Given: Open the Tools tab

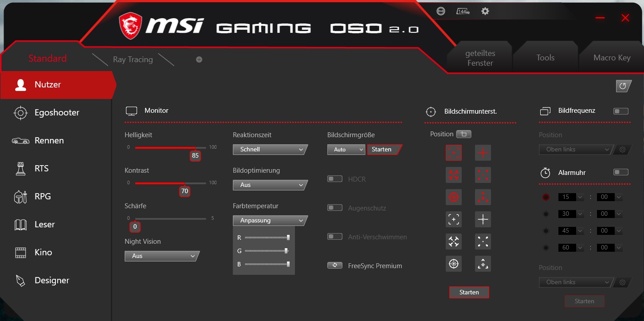Looking at the screenshot, I should (545, 57).
